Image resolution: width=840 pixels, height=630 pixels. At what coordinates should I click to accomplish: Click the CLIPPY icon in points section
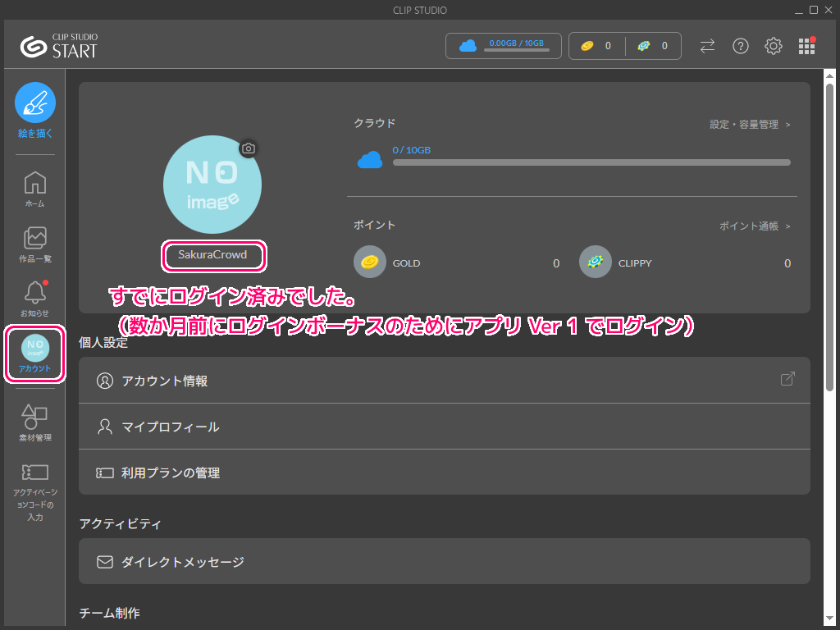[596, 262]
